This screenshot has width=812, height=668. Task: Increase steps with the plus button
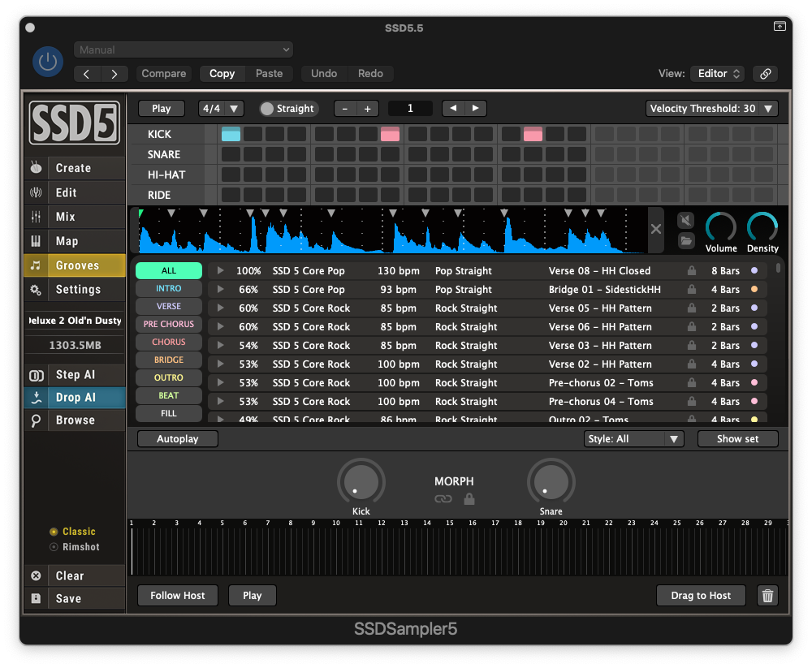point(367,108)
